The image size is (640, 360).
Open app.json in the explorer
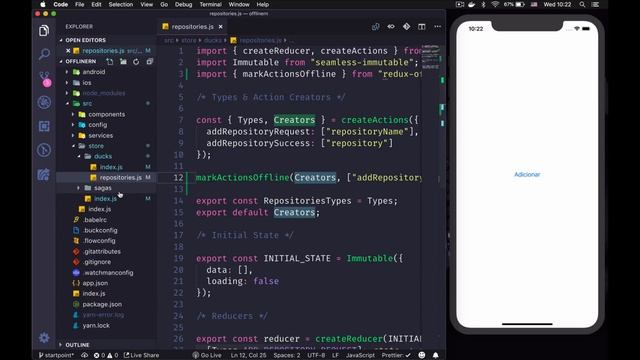point(95,283)
